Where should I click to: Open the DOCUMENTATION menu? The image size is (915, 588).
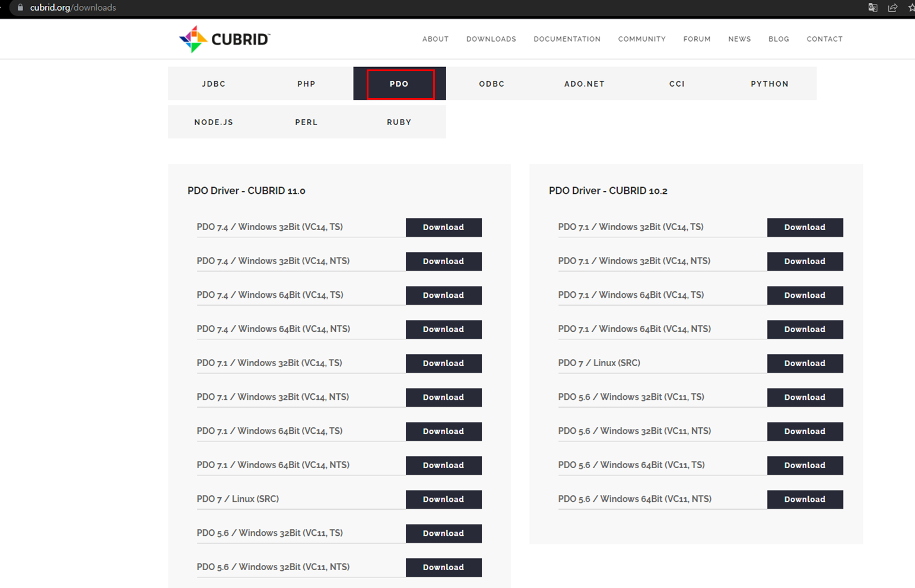[x=567, y=39]
